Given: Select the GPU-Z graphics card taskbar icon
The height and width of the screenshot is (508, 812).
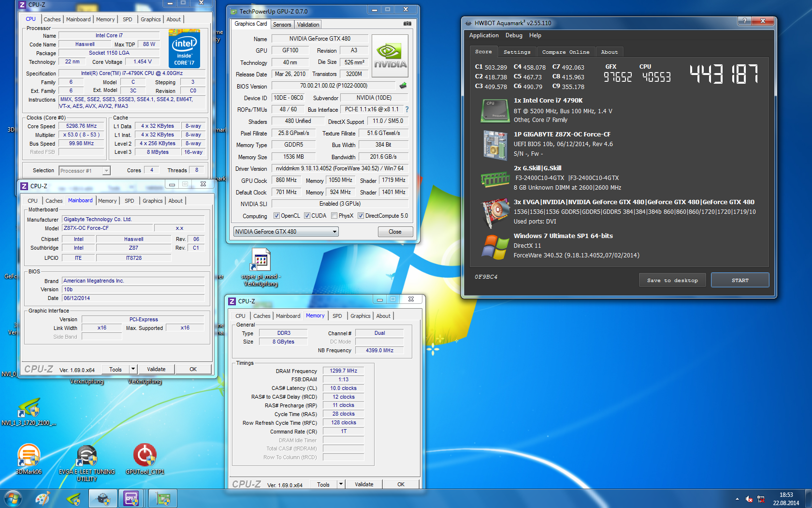Looking at the screenshot, I should [x=163, y=498].
